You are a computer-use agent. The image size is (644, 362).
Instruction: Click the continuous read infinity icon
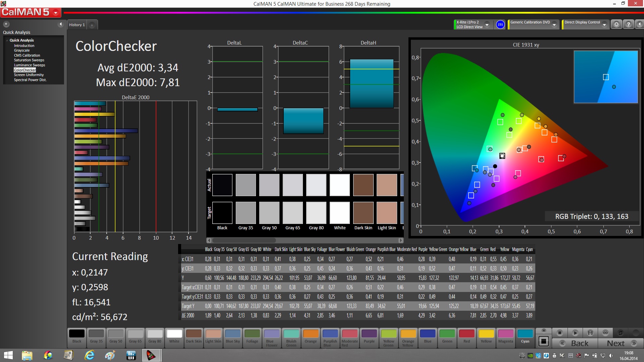(x=605, y=333)
